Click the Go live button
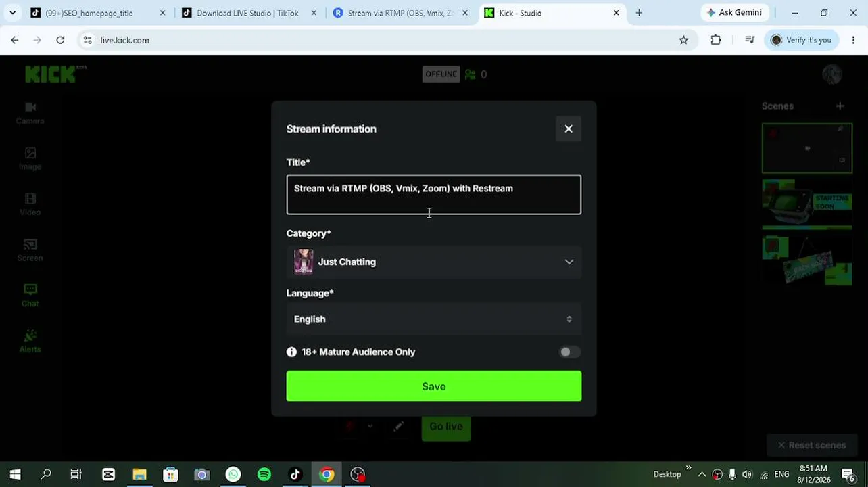The width and height of the screenshot is (868, 487). (446, 427)
